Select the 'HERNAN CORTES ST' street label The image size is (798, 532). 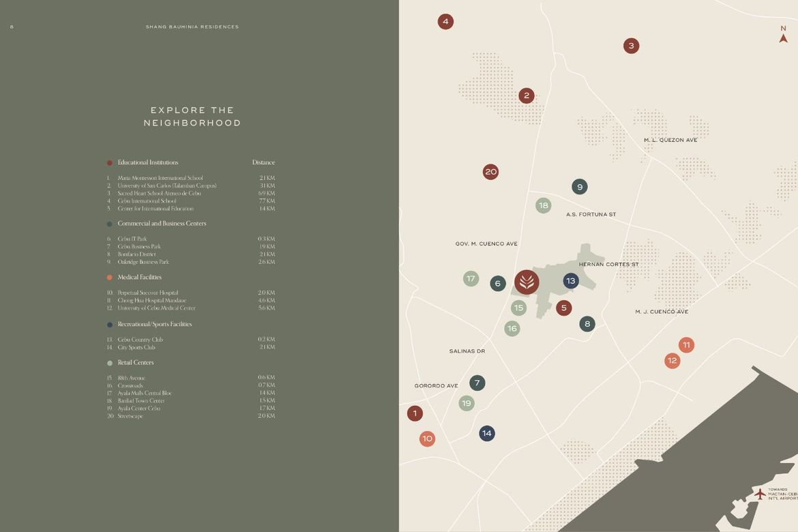coord(608,264)
